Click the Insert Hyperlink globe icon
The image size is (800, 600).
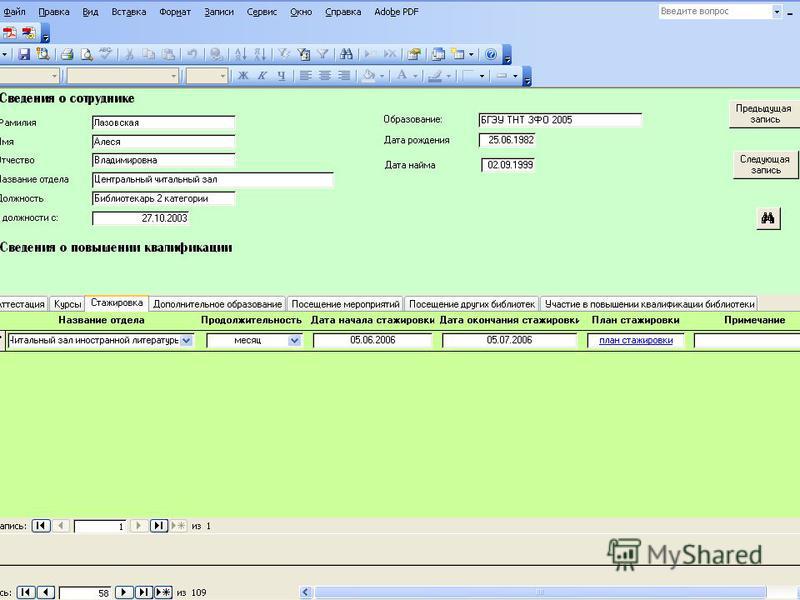pyautogui.click(x=216, y=54)
